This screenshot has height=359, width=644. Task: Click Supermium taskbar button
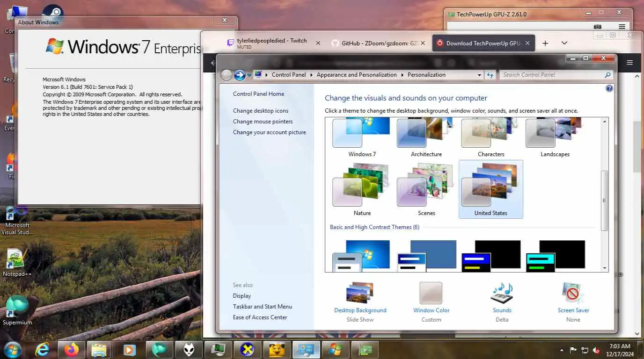159,349
